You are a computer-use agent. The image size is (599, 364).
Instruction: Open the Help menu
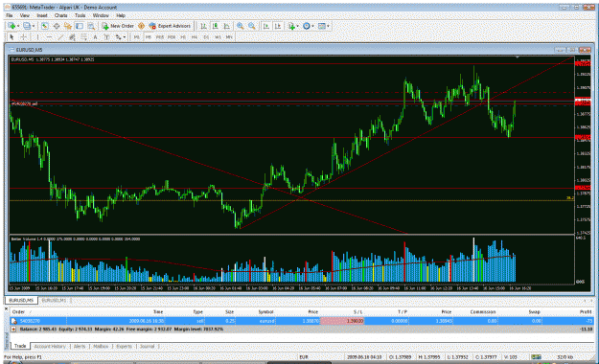click(x=121, y=15)
